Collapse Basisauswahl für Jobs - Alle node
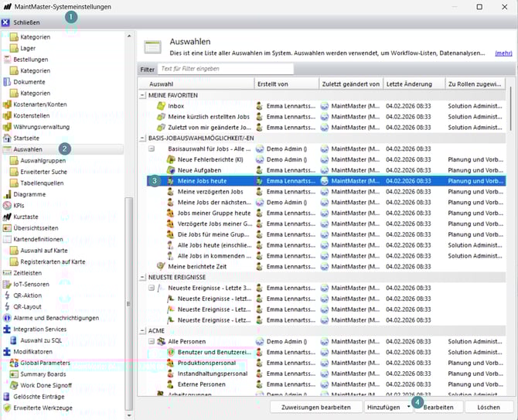This screenshot has height=420, width=518. point(152,149)
